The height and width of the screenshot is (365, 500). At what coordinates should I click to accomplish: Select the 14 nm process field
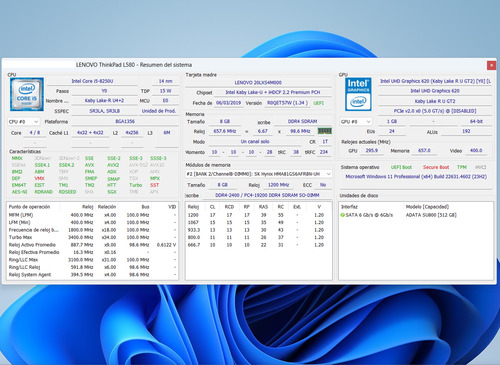coord(165,81)
